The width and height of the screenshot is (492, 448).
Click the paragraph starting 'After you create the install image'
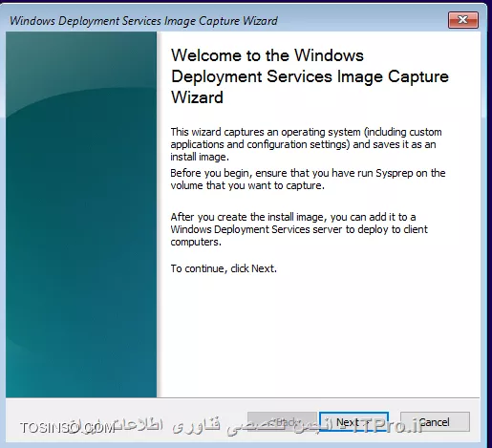pyautogui.click(x=299, y=229)
